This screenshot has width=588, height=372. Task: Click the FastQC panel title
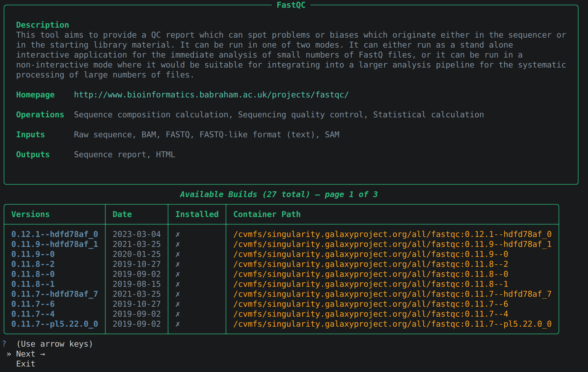(x=291, y=5)
